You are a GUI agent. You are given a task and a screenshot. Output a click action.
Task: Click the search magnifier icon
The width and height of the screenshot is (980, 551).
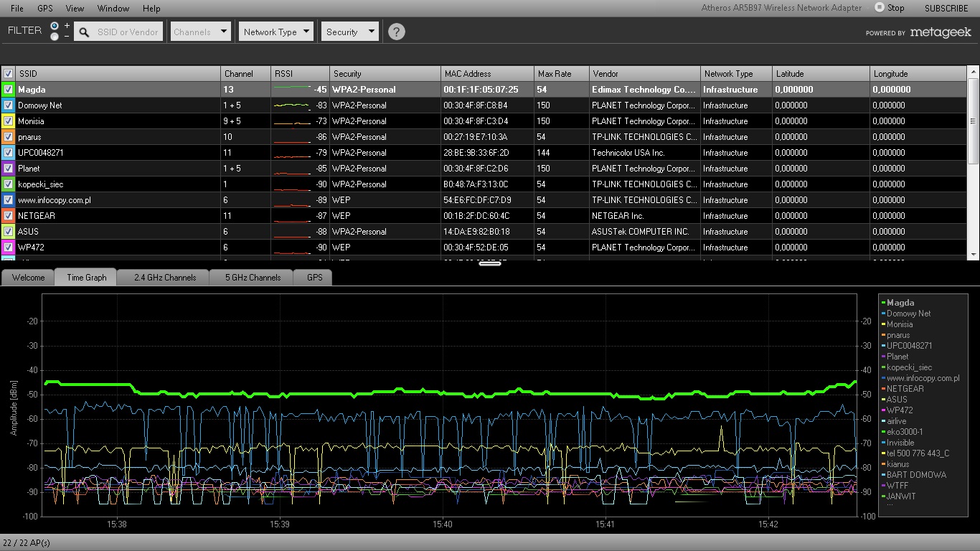tap(84, 32)
